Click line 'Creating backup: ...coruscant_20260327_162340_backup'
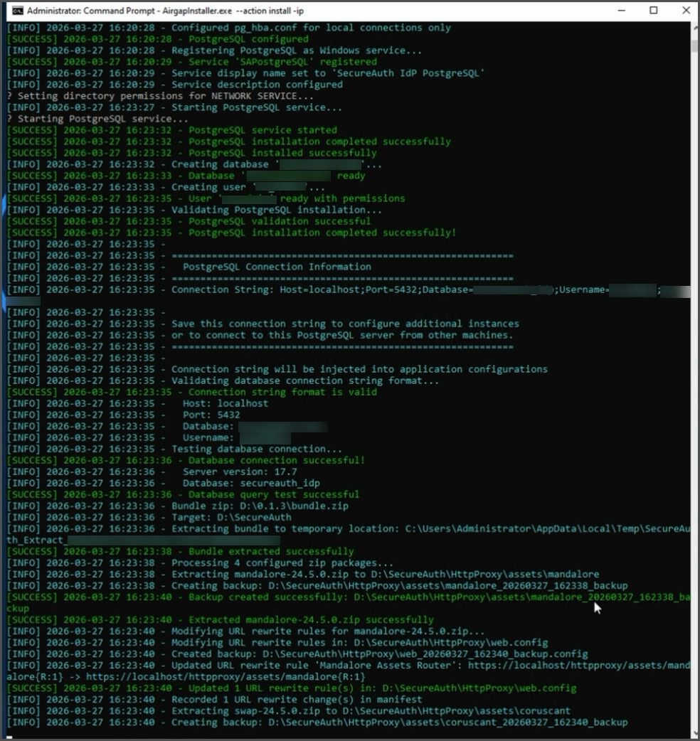The height and width of the screenshot is (741, 700). [x=317, y=722]
